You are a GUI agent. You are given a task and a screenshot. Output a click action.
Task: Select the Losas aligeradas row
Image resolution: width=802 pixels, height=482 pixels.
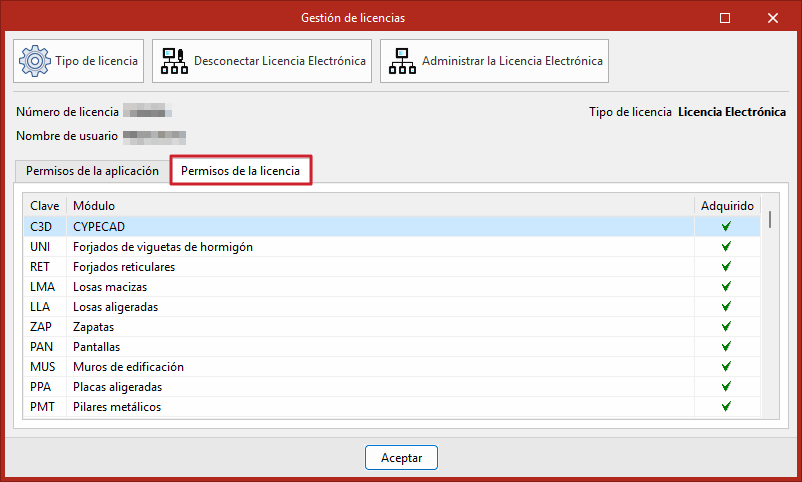(x=392, y=306)
